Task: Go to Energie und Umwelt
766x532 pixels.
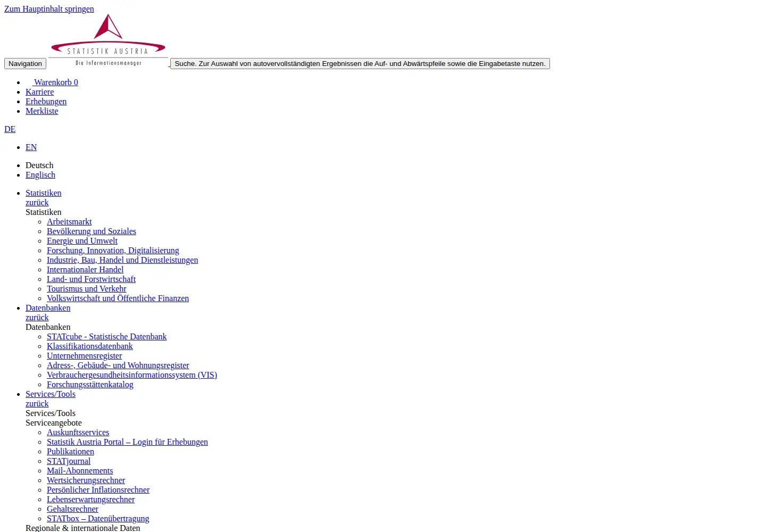Action: point(82,241)
